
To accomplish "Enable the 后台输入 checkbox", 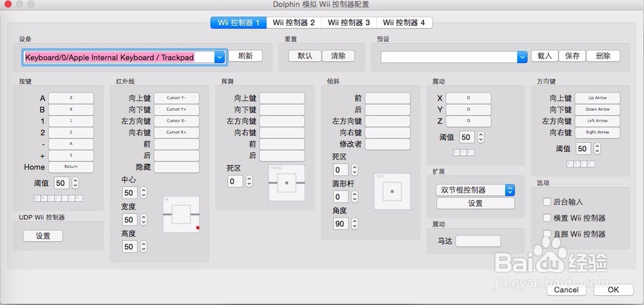I will [547, 202].
